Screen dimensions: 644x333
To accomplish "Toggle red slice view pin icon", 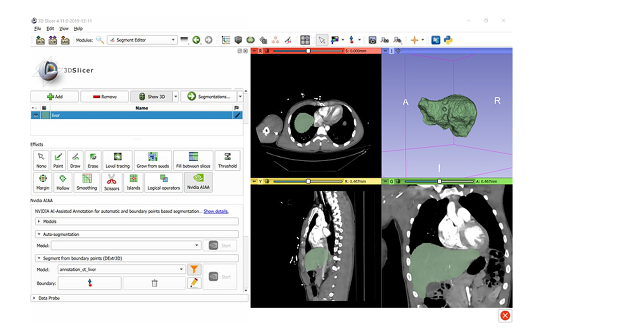I will [x=254, y=51].
